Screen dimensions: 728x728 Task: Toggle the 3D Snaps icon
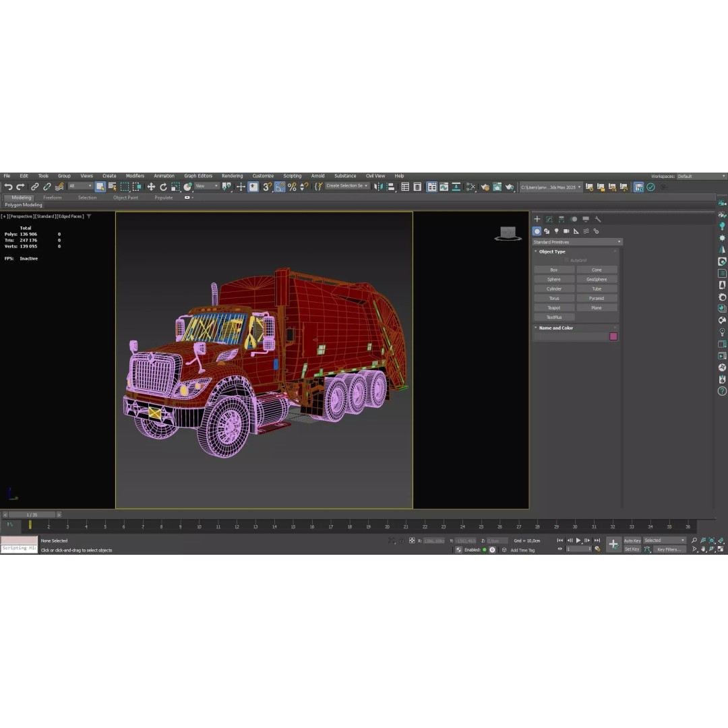267,187
